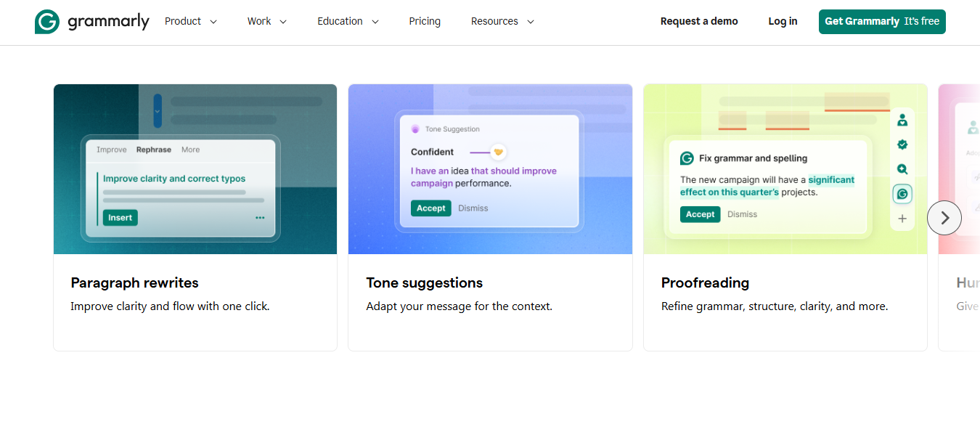
Task: Select the Improve tab in mockup
Action: (x=112, y=150)
